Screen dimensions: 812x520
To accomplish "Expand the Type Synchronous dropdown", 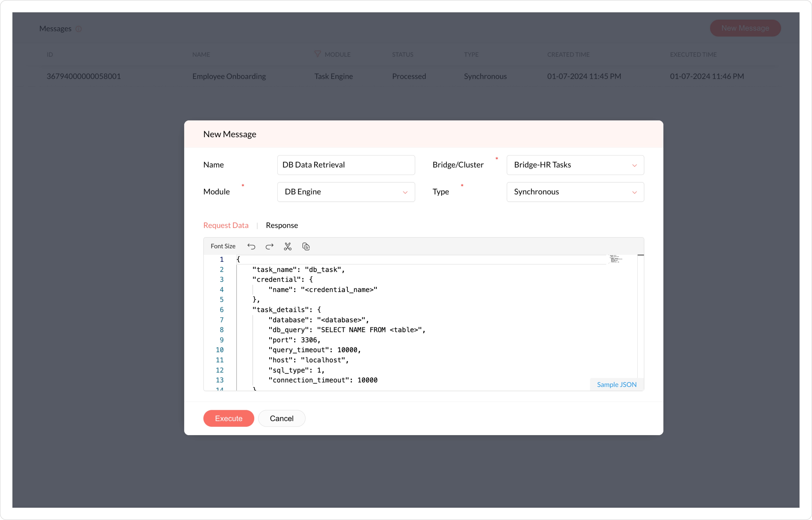I will (575, 192).
